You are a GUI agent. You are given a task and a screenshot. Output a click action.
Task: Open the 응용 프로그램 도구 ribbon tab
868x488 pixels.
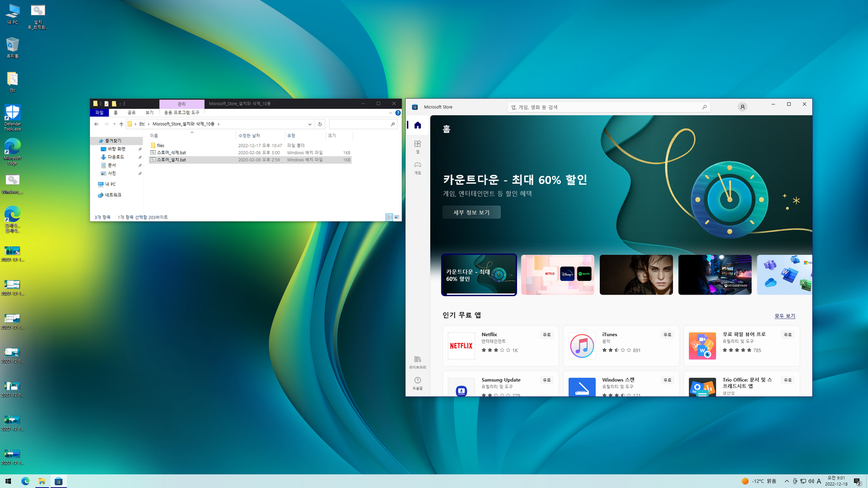click(182, 113)
